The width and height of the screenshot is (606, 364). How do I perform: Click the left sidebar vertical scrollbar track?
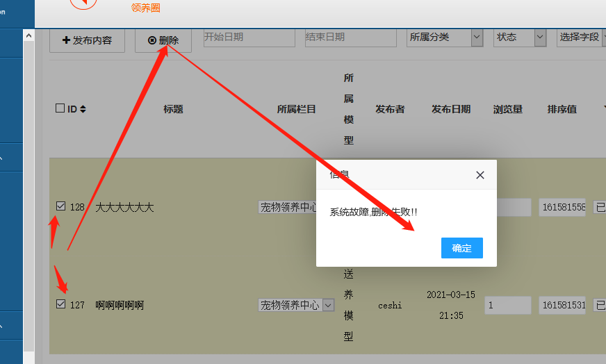click(28, 195)
